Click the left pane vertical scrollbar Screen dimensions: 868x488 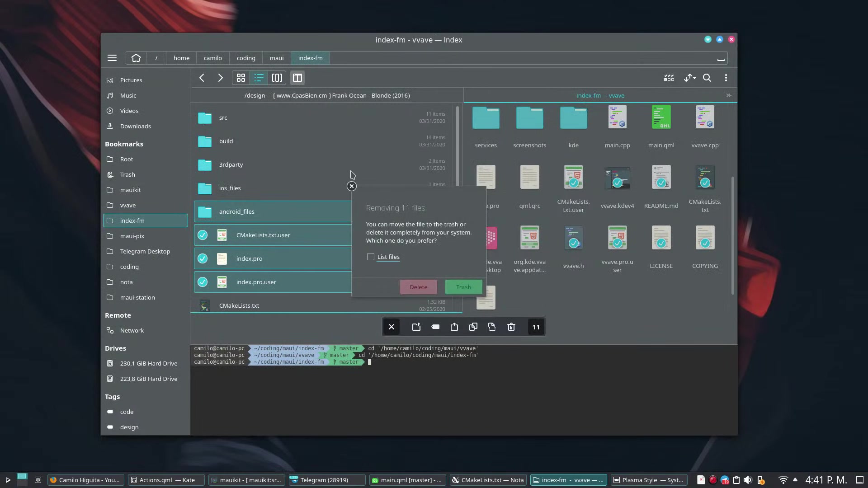pyautogui.click(x=458, y=145)
